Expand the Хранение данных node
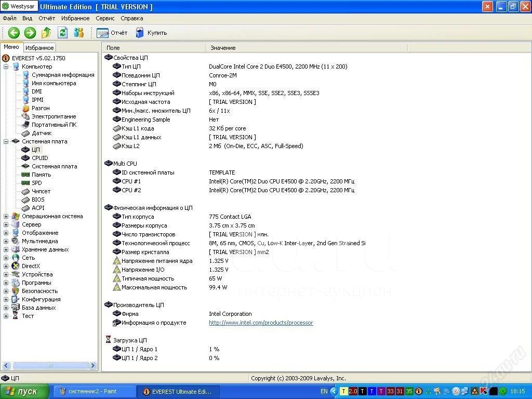The image size is (532, 399). pos(6,249)
